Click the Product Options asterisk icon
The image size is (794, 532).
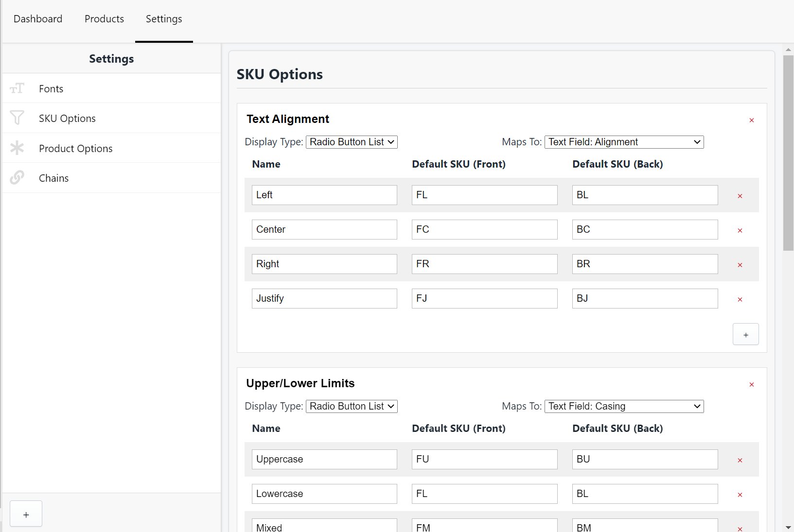pos(17,148)
